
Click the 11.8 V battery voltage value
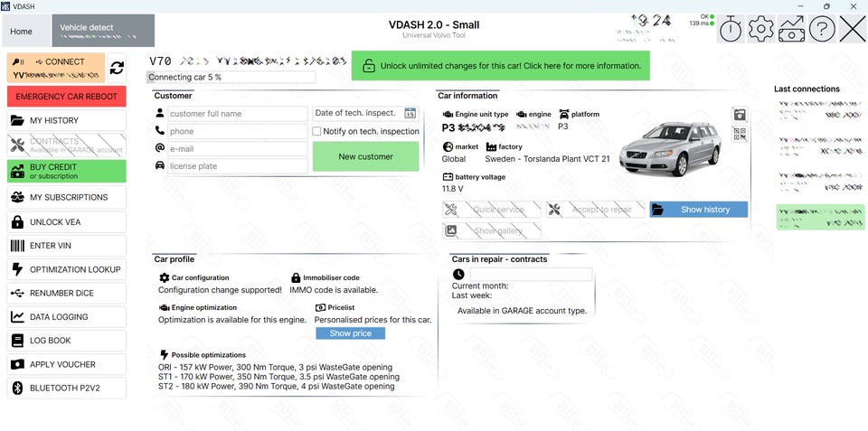tap(452, 189)
